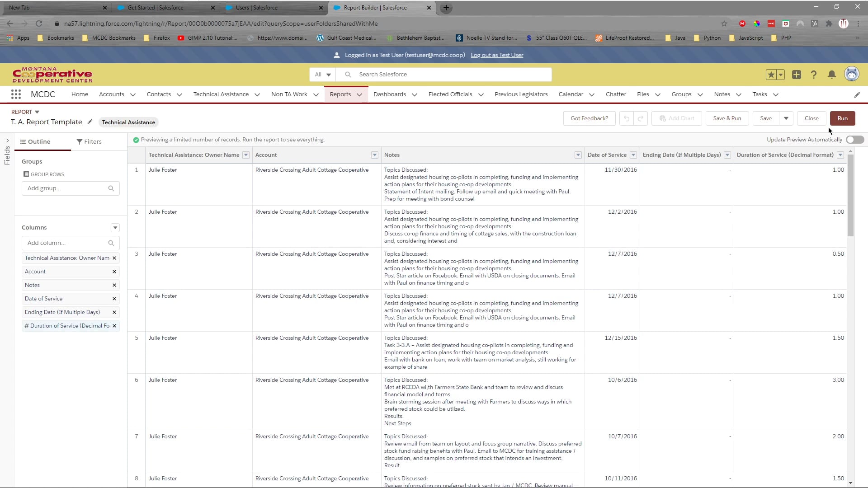Screen dimensions: 868x488
Task: Expand the Fields side panel
Action: click(x=7, y=141)
